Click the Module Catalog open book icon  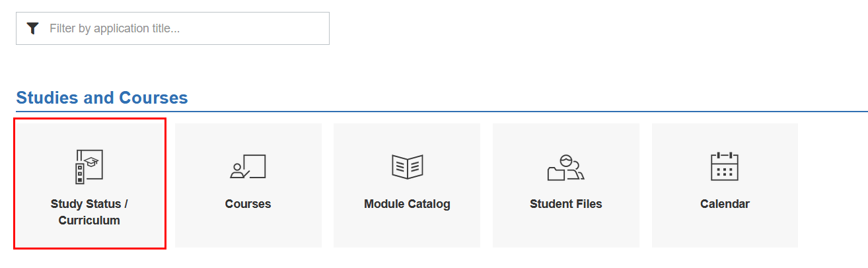click(x=407, y=166)
